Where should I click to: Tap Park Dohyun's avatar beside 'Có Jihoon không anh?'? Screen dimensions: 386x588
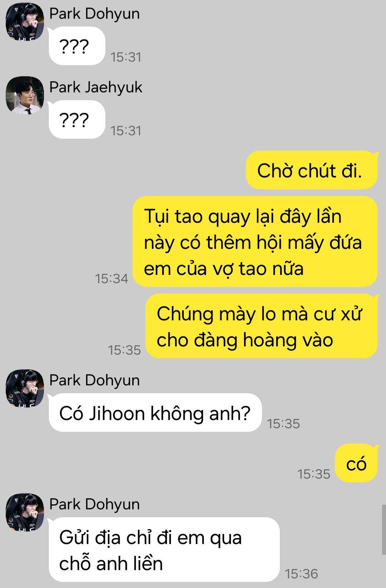[25, 389]
